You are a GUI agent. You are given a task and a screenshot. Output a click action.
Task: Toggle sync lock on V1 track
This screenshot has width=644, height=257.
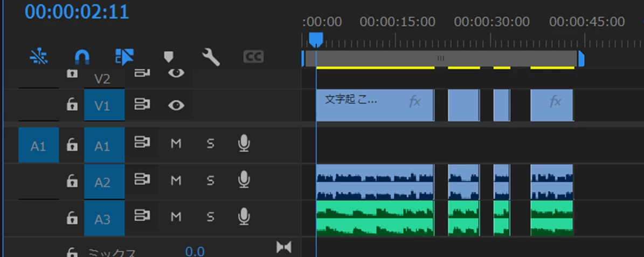pyautogui.click(x=142, y=104)
